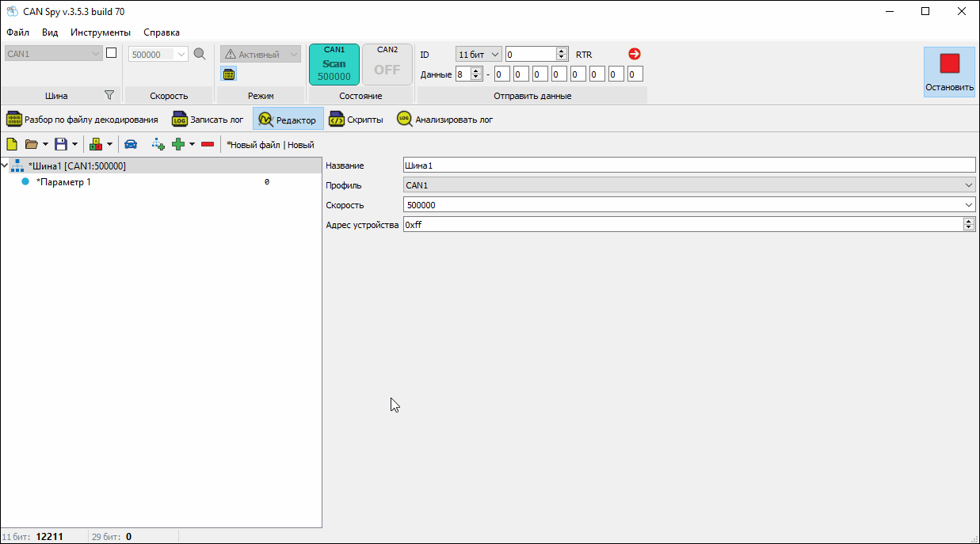980x544 pixels.
Task: Collapse the Шина1 tree node
Action: pyautogui.click(x=6, y=166)
